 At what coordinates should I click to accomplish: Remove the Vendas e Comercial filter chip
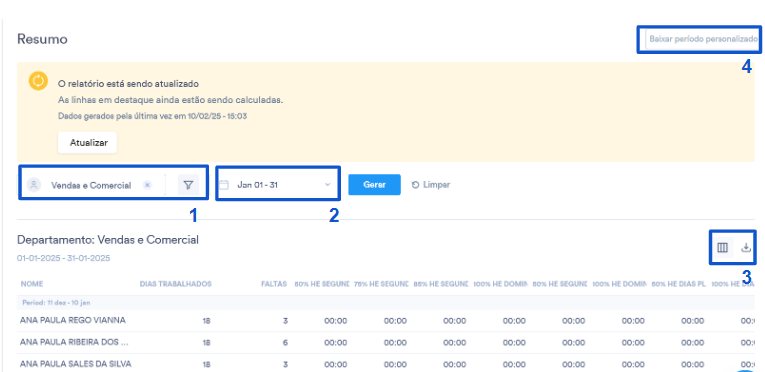pyautogui.click(x=148, y=185)
